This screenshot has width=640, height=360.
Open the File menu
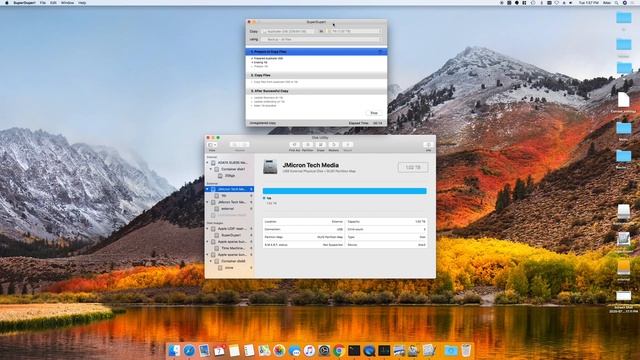42,2
